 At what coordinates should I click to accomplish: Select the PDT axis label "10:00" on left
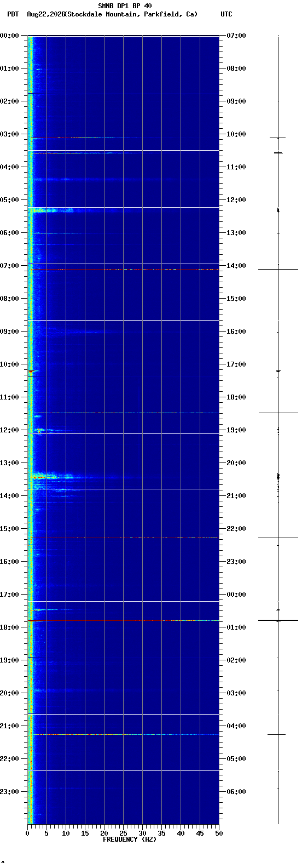pyautogui.click(x=9, y=364)
